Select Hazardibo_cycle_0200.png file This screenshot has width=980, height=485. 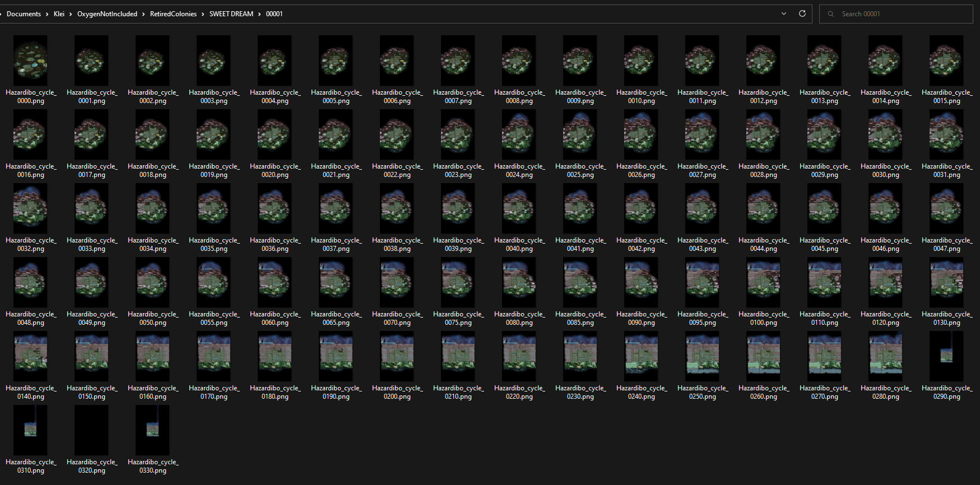coord(397,356)
